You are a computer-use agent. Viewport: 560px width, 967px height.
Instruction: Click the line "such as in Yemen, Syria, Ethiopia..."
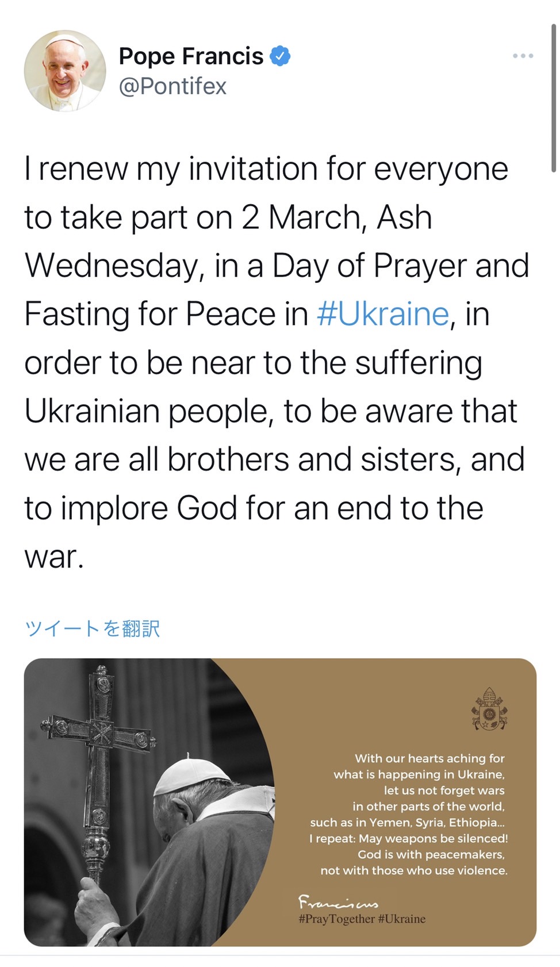coord(408,822)
